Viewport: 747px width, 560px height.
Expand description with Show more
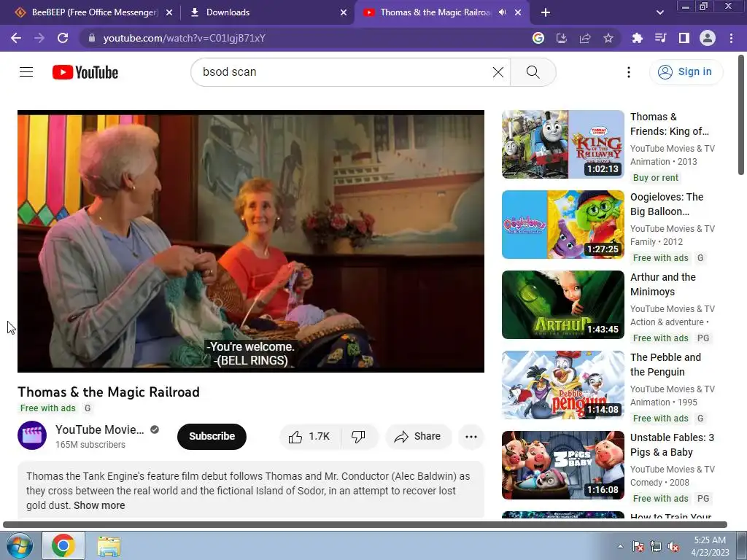pos(99,506)
